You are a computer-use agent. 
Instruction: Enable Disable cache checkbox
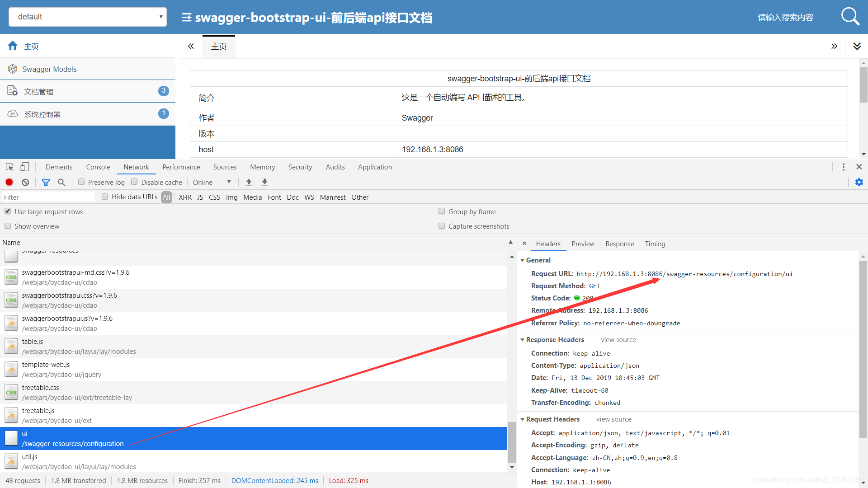[134, 182]
